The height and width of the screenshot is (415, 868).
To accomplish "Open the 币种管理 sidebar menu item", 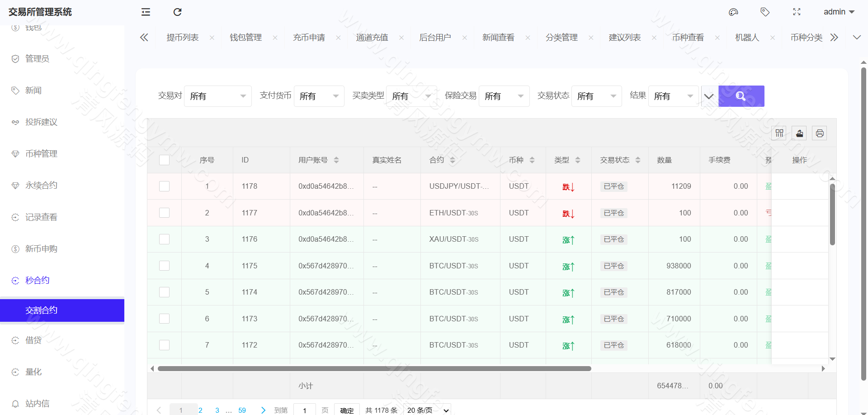I will (41, 153).
